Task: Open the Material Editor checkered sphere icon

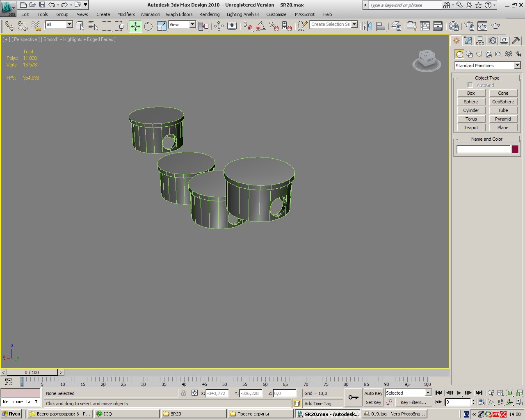Action: point(453,26)
